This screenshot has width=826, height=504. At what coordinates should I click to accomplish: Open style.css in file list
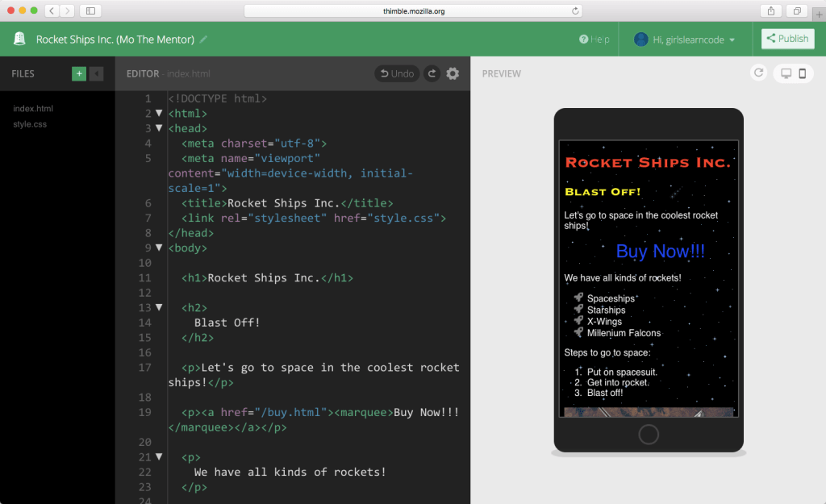(x=30, y=124)
